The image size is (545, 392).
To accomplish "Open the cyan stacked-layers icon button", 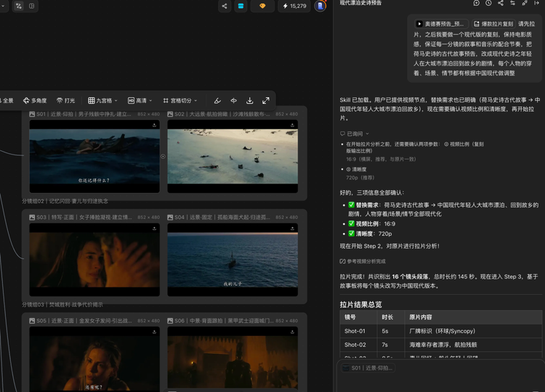I will pos(241,6).
